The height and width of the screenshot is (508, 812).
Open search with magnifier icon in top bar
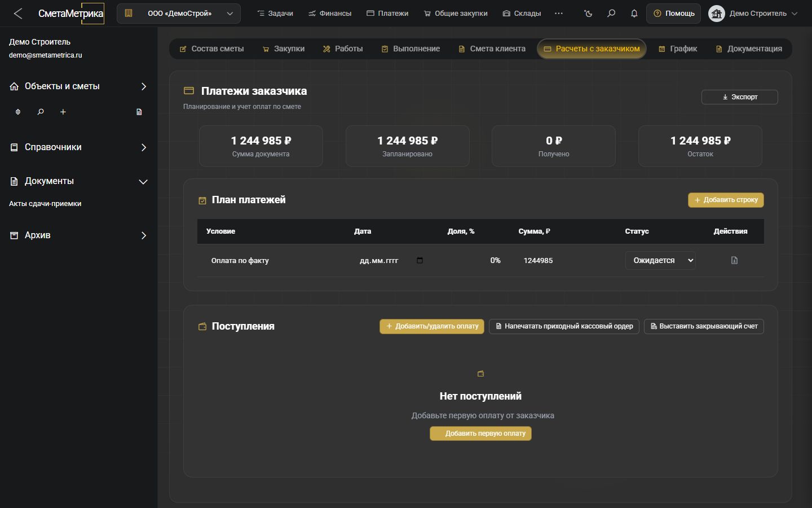tap(611, 14)
